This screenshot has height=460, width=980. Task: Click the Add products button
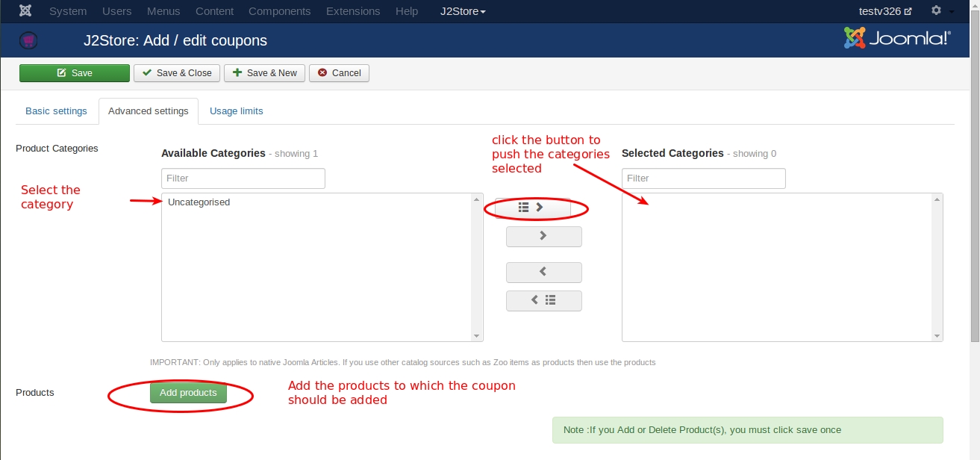[x=188, y=393]
